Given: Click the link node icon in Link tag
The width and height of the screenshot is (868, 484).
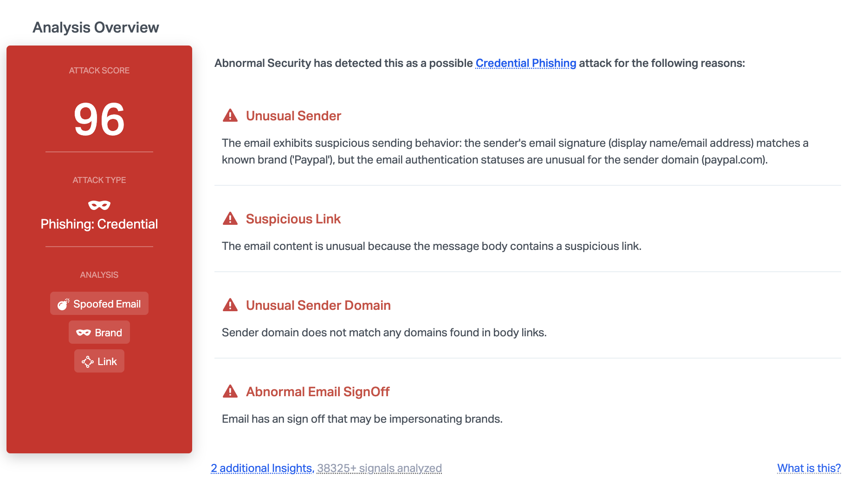Looking at the screenshot, I should [87, 362].
